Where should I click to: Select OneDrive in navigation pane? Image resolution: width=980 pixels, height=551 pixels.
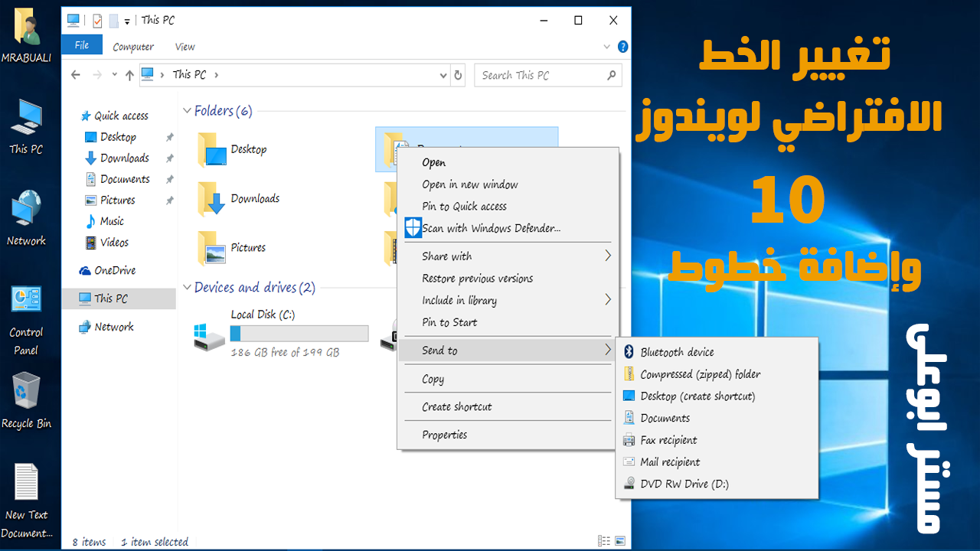[x=107, y=270]
